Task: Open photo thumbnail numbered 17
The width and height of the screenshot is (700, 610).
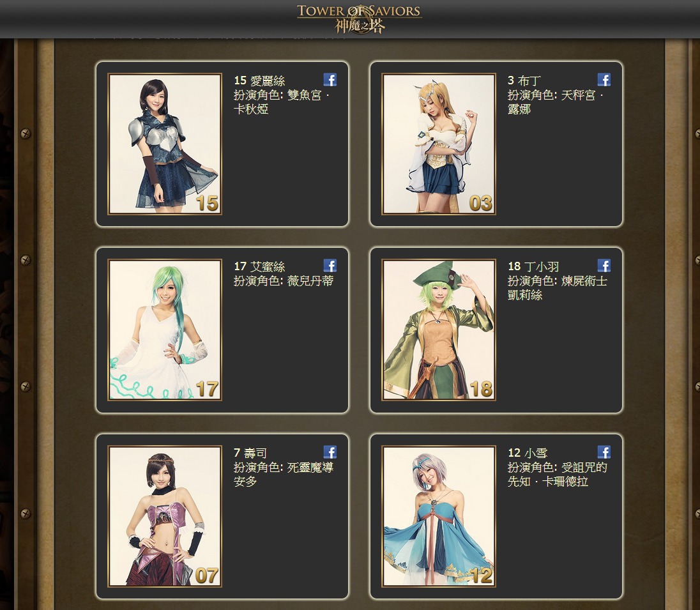Action: click(165, 330)
